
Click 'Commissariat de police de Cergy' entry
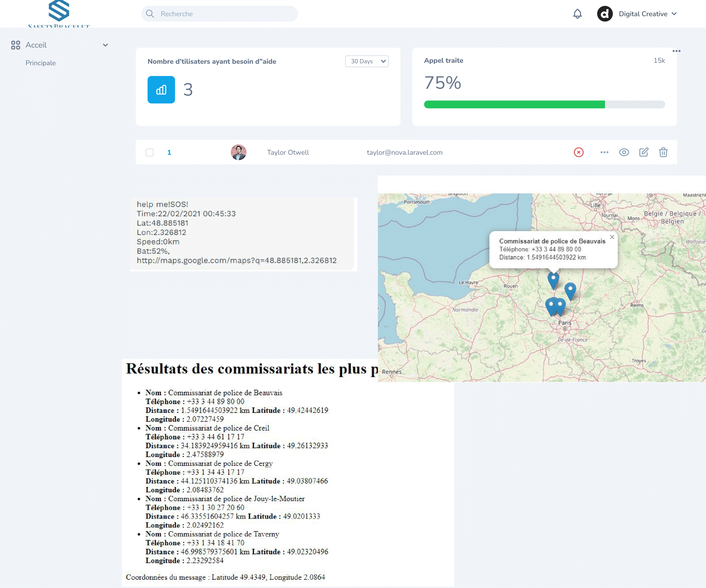point(220,463)
